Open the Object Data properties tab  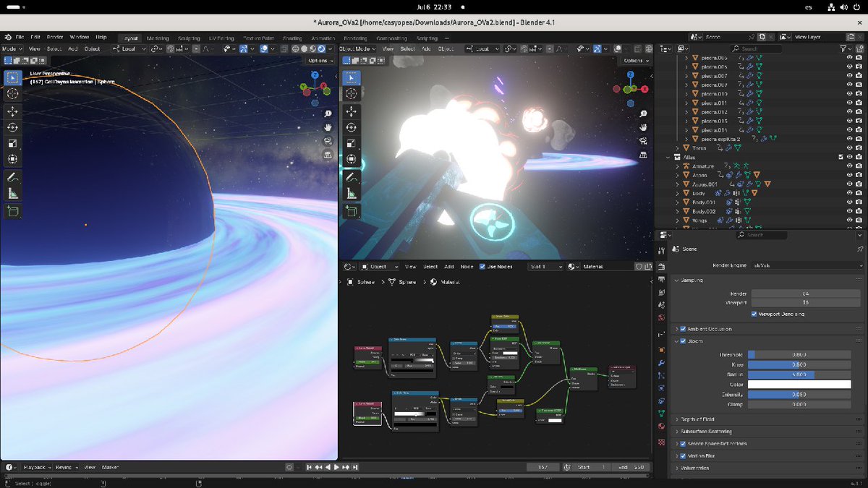pos(662,414)
